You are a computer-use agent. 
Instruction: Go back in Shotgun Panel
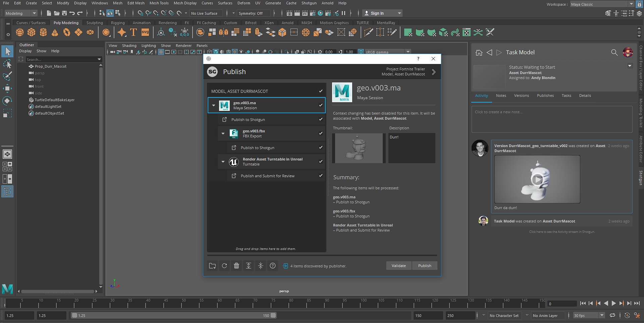click(x=489, y=53)
